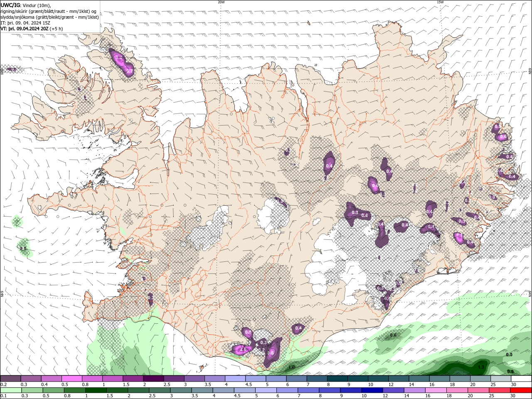The width and height of the screenshot is (532, 399).
Task: Click the 2.0 value on bright pink patch
Action: coord(243,349)
